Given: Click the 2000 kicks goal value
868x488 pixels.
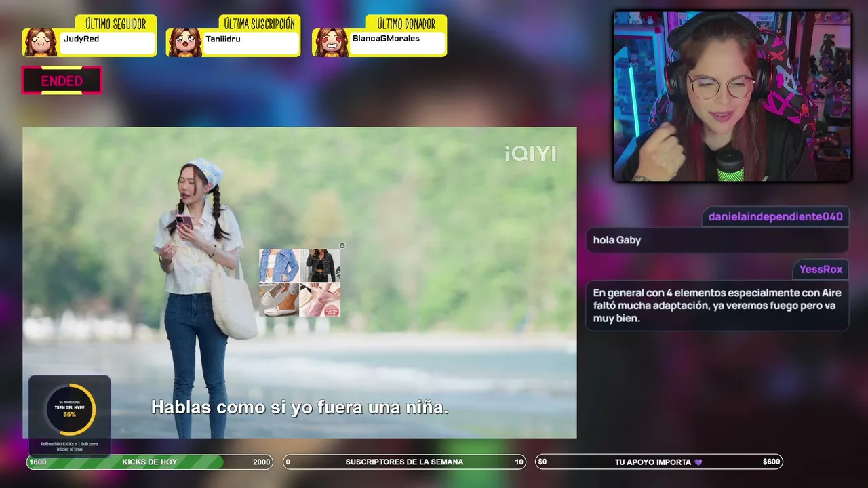Looking at the screenshot, I should pos(261,462).
